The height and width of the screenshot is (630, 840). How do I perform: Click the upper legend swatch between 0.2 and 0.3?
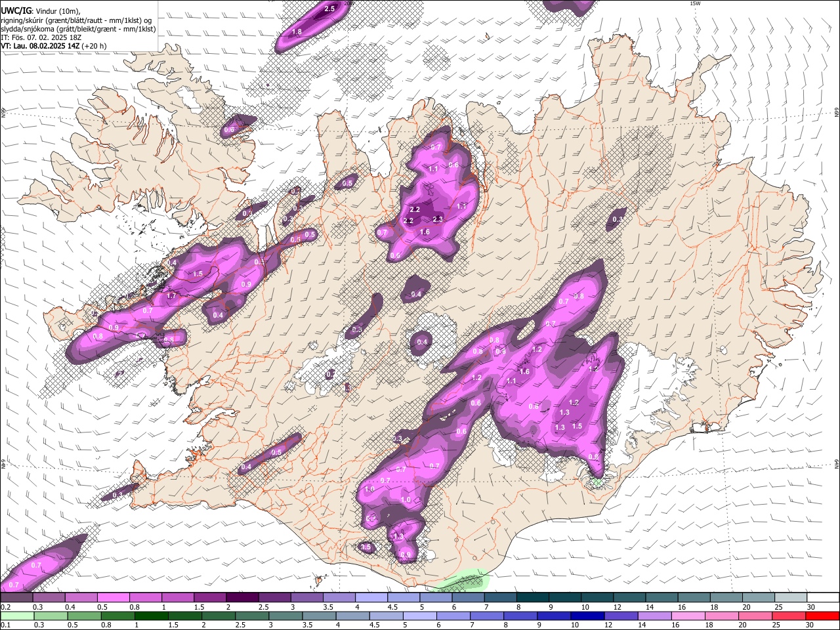coord(16,598)
